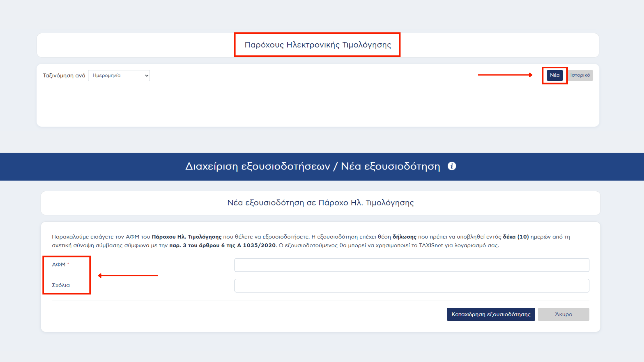This screenshot has width=644, height=362.
Task: Click bold Πάροχου Ηλ. Τιμολόγησης in instructions
Action: (187, 237)
